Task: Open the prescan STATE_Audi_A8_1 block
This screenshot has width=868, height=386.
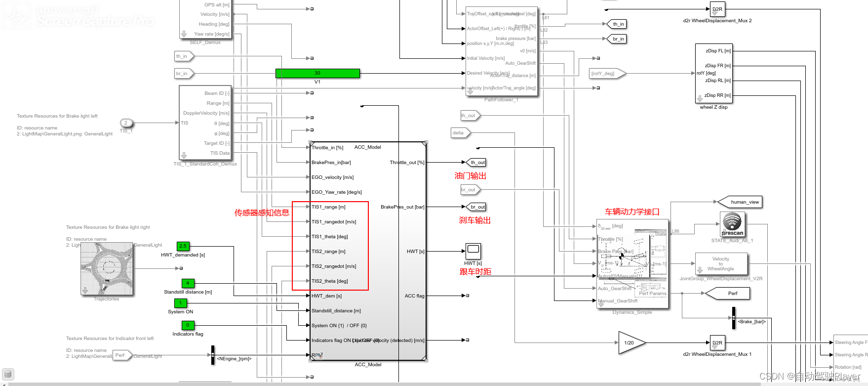Action: 732,224
